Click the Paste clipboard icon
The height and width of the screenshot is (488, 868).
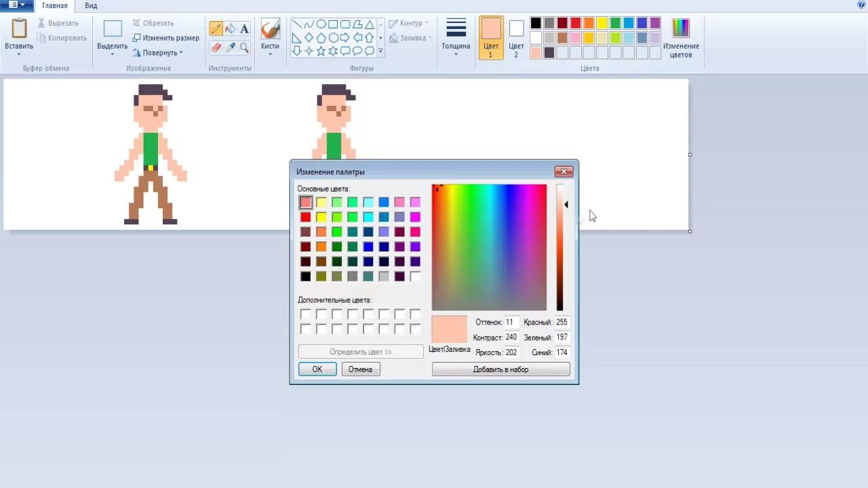tap(19, 28)
